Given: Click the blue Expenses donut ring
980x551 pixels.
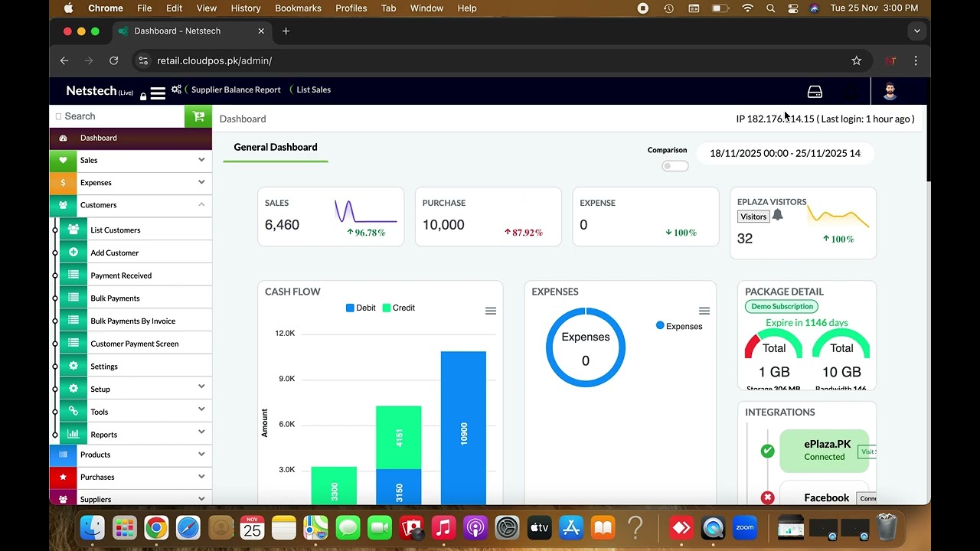Looking at the screenshot, I should point(586,311).
